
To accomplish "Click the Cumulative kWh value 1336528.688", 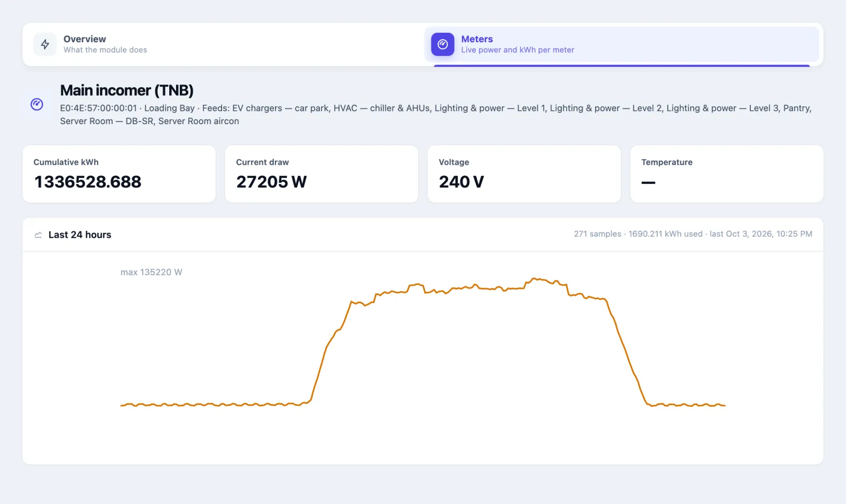I will [x=88, y=182].
